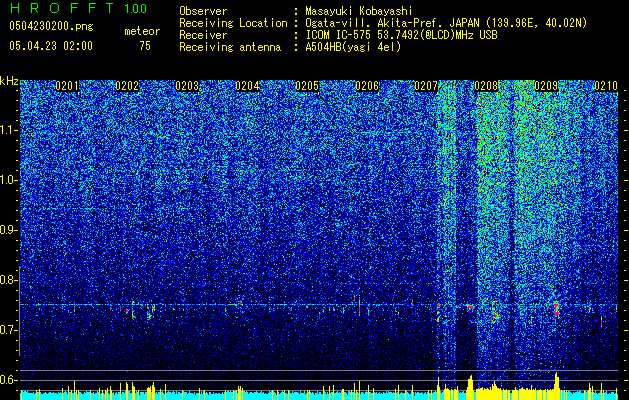Click the 0210 time marker
Image resolution: width=629 pixels, height=400 pixels.
pos(606,86)
